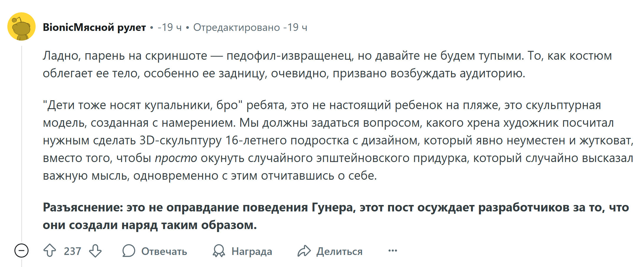Click the reply speech bubble icon
The image size is (644, 267).
(x=129, y=251)
